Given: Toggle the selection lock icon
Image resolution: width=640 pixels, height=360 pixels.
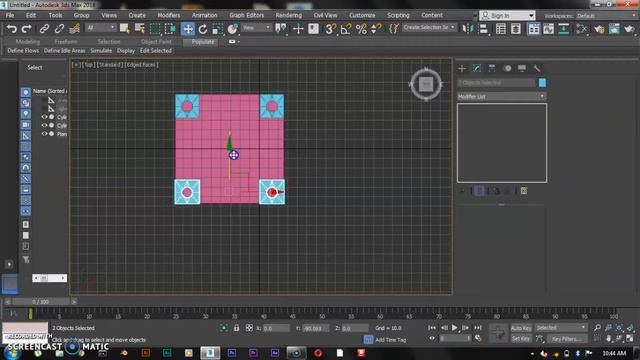Looking at the screenshot, I should pos(236,328).
